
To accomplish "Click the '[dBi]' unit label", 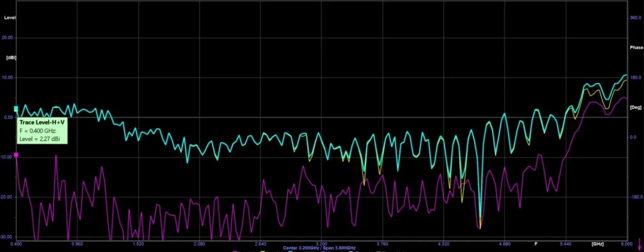I will click(x=11, y=57).
